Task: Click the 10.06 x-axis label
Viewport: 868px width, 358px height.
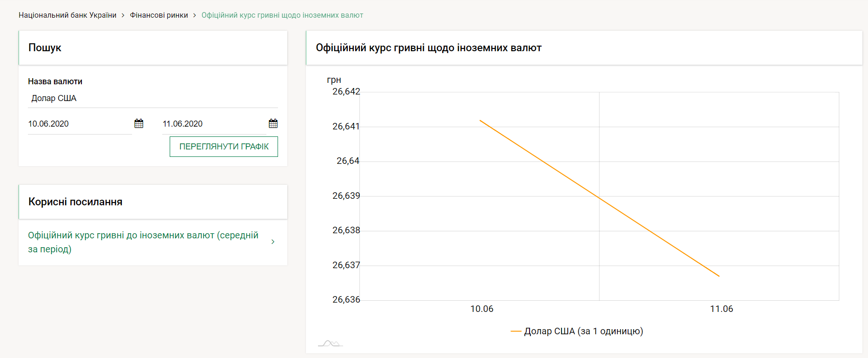Action: click(x=482, y=309)
